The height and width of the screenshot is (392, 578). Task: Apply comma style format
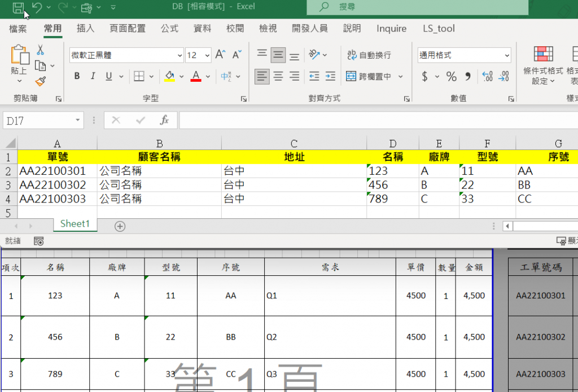pos(467,77)
